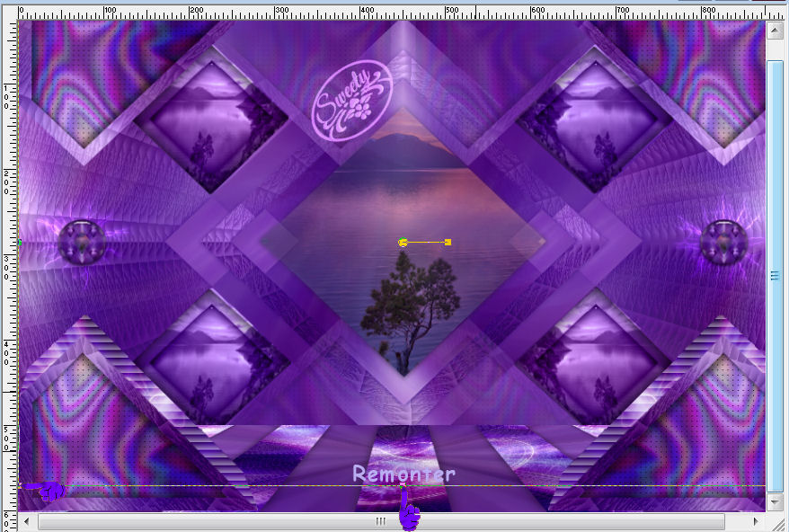The width and height of the screenshot is (789, 532).
Task: Click the vertical scrollbar thumb
Action: coord(776,274)
